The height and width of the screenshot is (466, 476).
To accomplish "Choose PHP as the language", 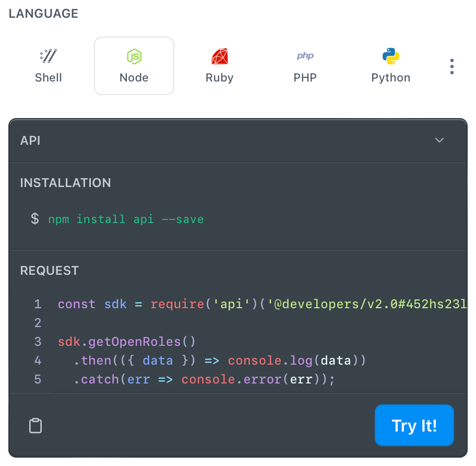I will coord(305,66).
